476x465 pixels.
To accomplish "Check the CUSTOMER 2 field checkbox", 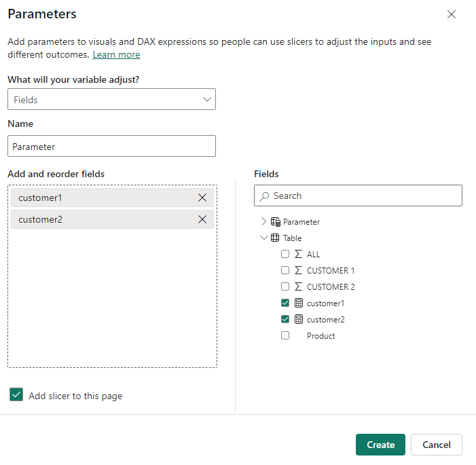I will tap(285, 286).
